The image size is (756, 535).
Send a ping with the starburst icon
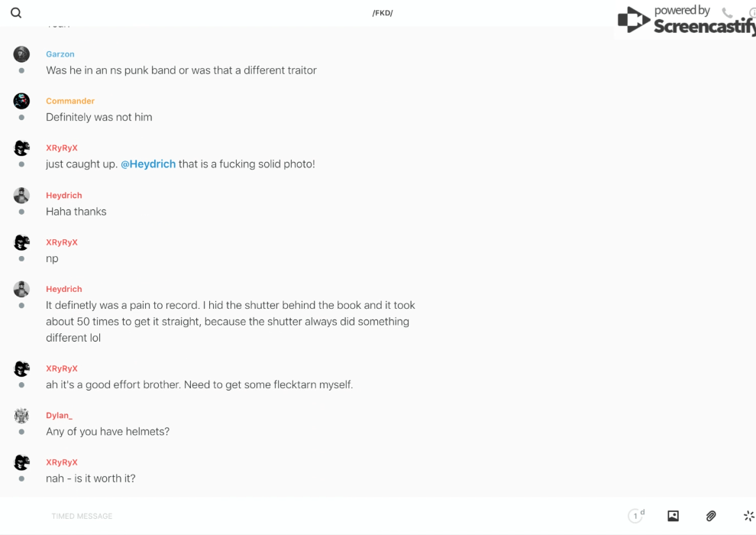pos(748,516)
